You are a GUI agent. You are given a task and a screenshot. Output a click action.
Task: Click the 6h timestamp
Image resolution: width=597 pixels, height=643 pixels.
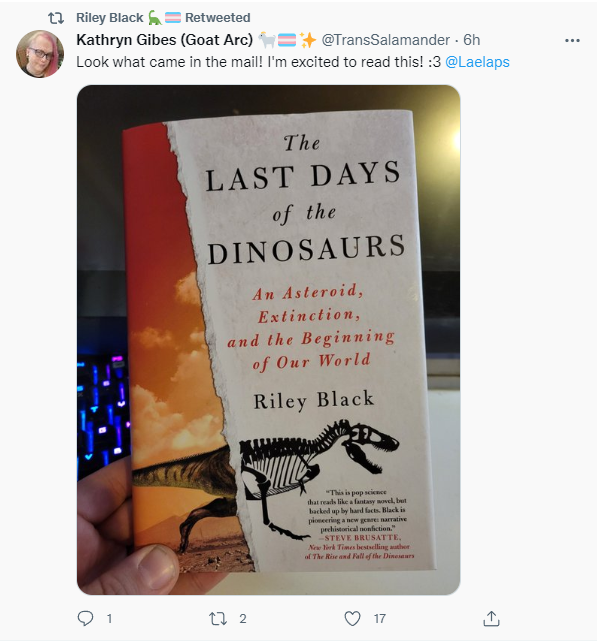coord(472,40)
